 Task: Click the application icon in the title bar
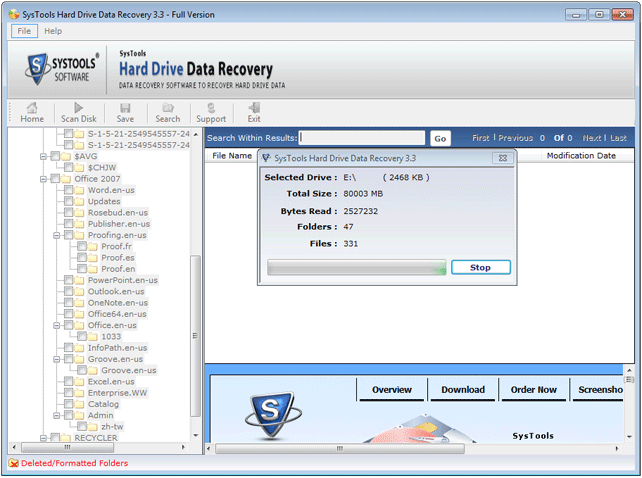(14, 14)
